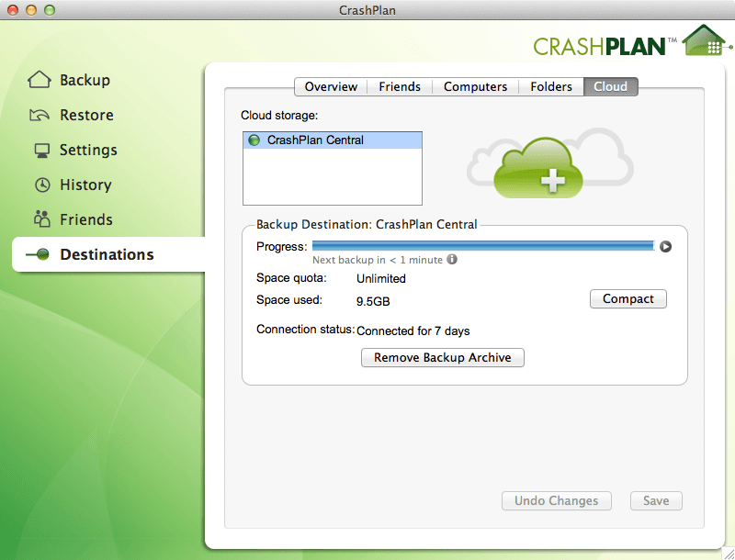Image resolution: width=735 pixels, height=560 pixels.
Task: Click the green add cloud storage icon
Action: click(x=538, y=168)
